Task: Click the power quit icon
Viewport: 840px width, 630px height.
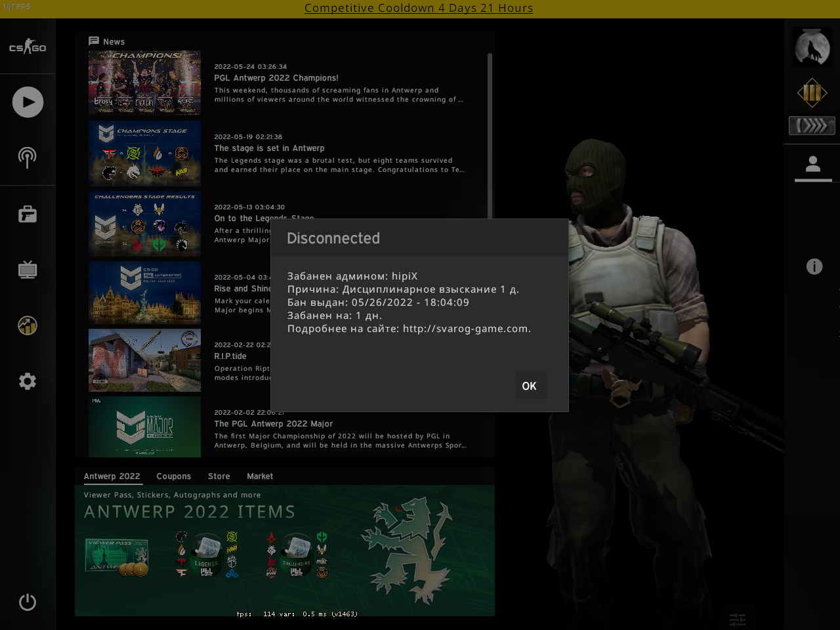Action: click(x=28, y=602)
